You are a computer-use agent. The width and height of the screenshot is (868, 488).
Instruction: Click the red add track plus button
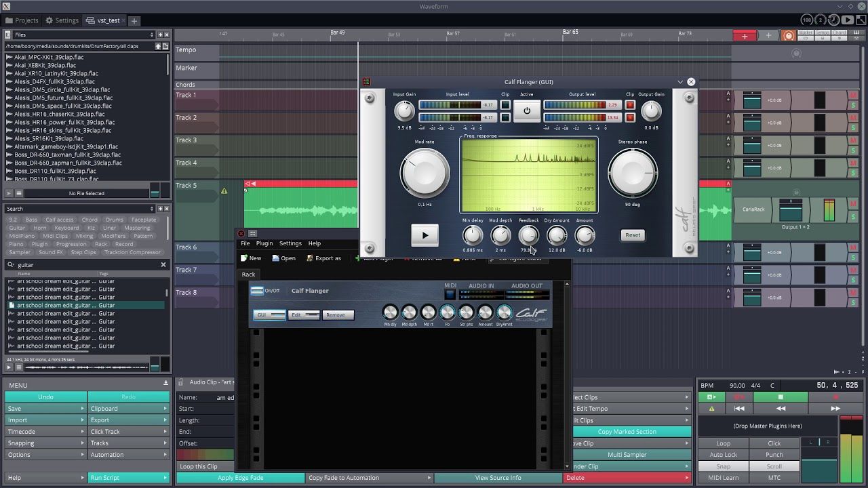point(745,36)
